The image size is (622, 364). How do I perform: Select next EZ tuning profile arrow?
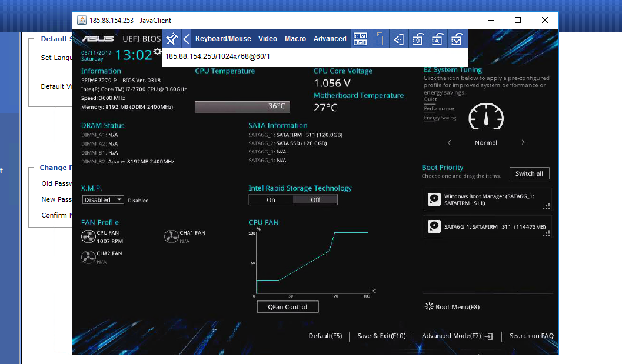coord(523,142)
